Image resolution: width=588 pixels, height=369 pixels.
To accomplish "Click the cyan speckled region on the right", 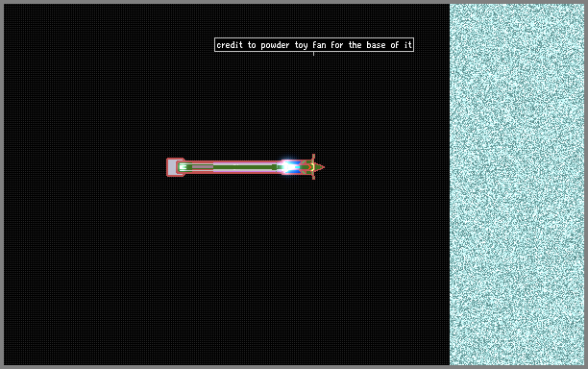I will (x=517, y=184).
